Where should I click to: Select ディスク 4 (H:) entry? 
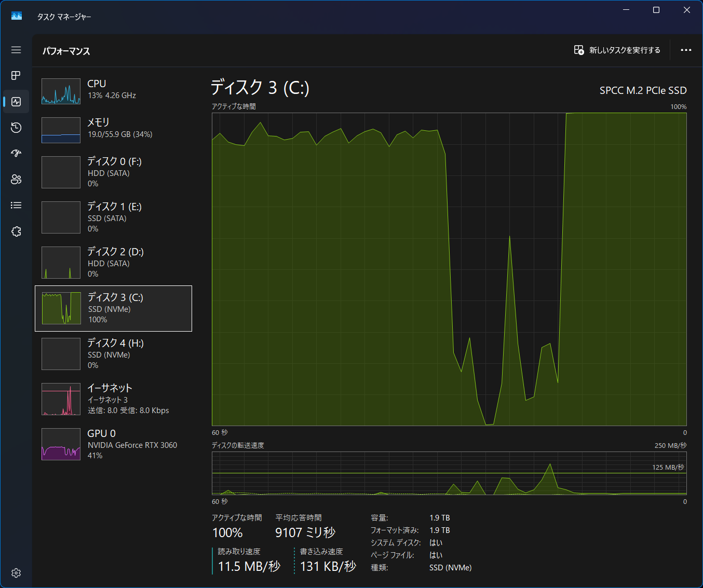point(113,353)
